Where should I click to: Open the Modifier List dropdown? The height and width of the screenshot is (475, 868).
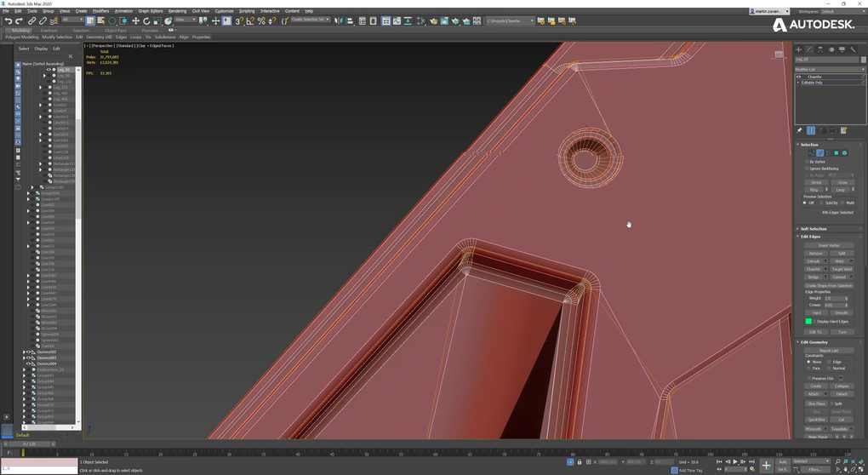pyautogui.click(x=830, y=69)
